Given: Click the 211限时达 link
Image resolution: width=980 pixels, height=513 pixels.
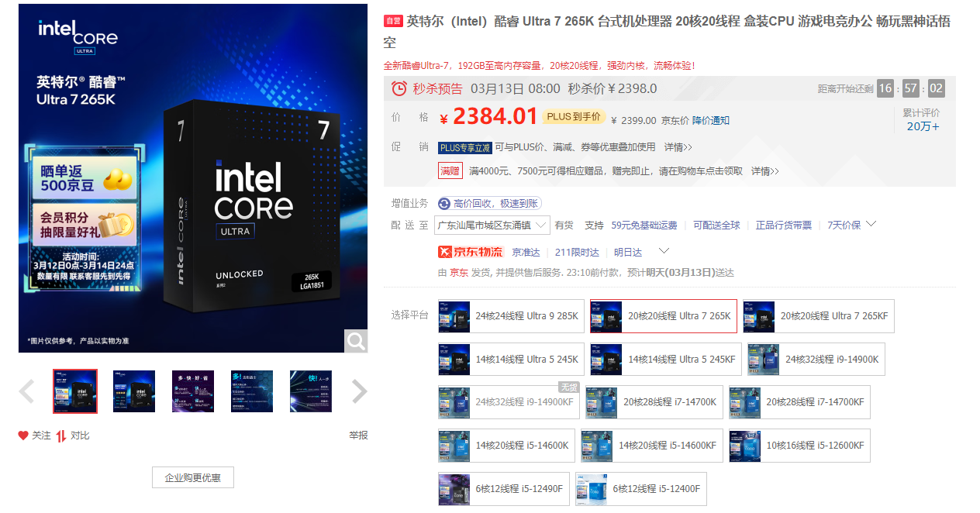Looking at the screenshot, I should tap(577, 252).
